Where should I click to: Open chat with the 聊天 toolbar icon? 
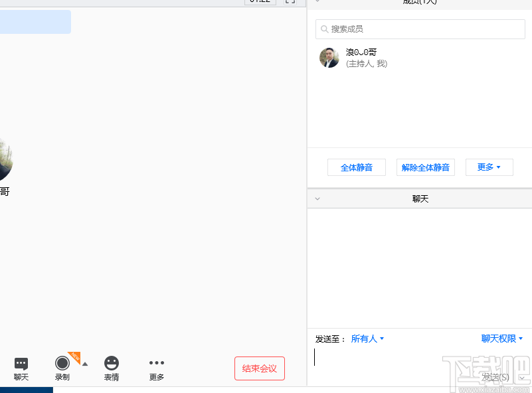click(20, 364)
